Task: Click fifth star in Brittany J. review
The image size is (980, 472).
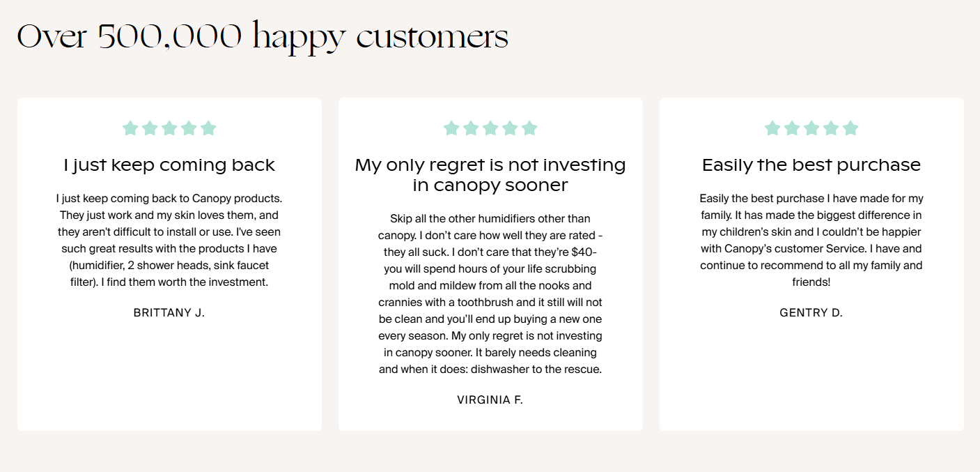Action: 208,128
